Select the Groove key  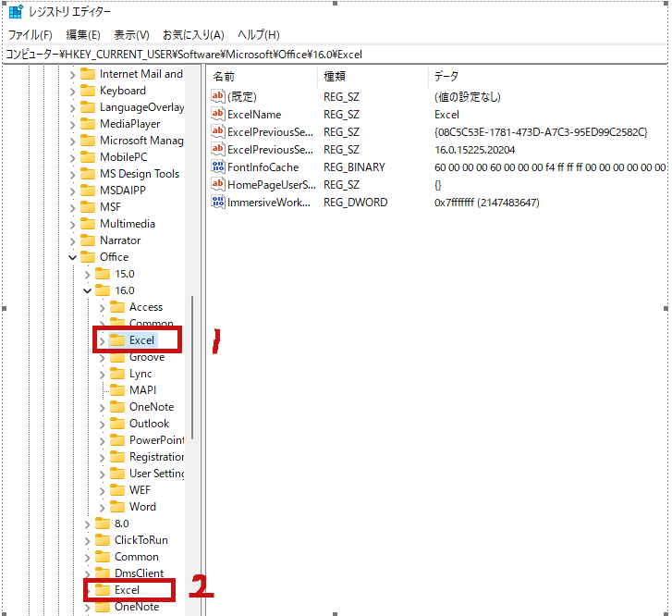point(147,357)
